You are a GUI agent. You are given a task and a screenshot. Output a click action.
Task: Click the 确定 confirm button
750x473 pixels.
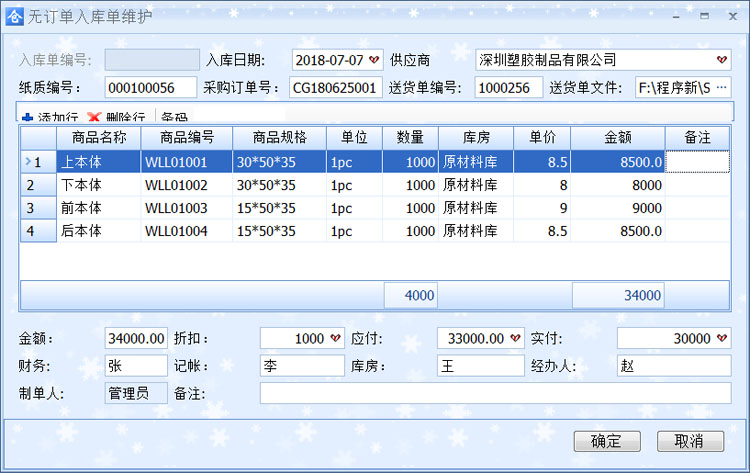(607, 441)
